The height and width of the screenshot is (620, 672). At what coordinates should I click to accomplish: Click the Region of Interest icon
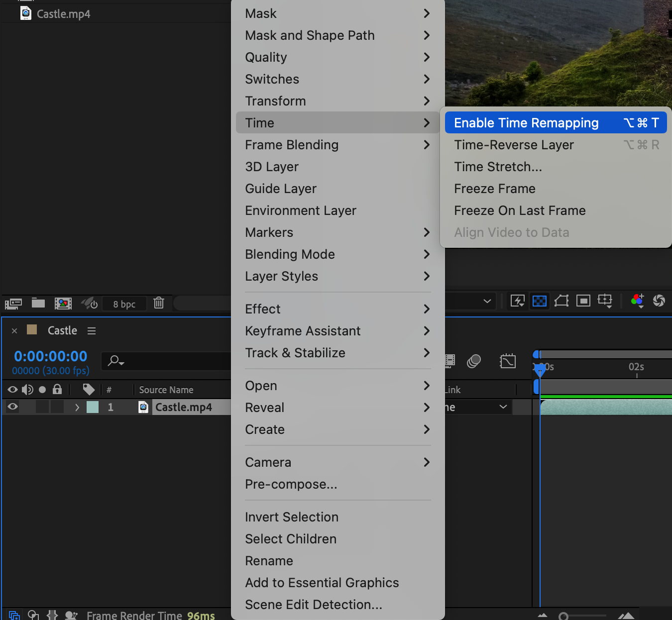pyautogui.click(x=583, y=301)
